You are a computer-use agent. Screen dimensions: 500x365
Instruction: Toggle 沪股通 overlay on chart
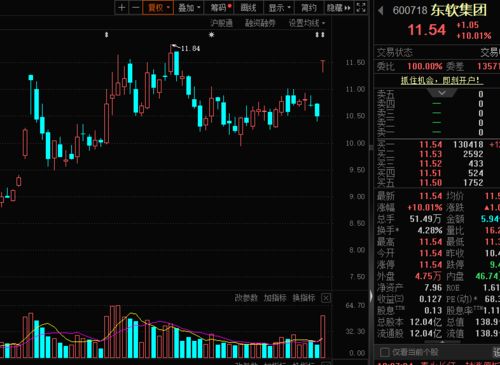click(x=221, y=23)
